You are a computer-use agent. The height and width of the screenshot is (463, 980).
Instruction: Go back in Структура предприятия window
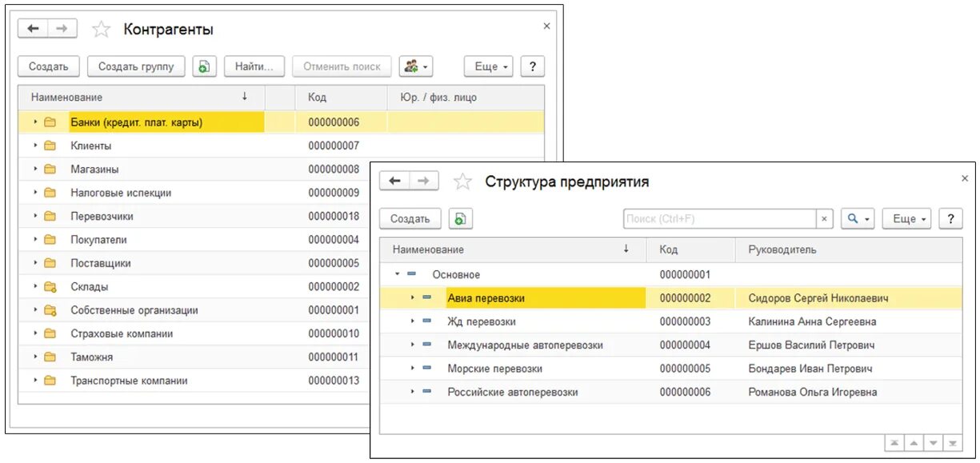[394, 181]
